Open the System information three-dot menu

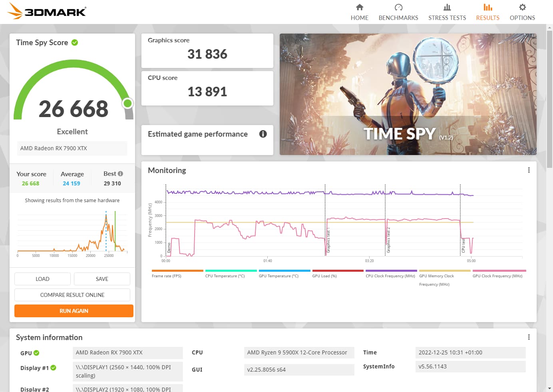point(529,337)
